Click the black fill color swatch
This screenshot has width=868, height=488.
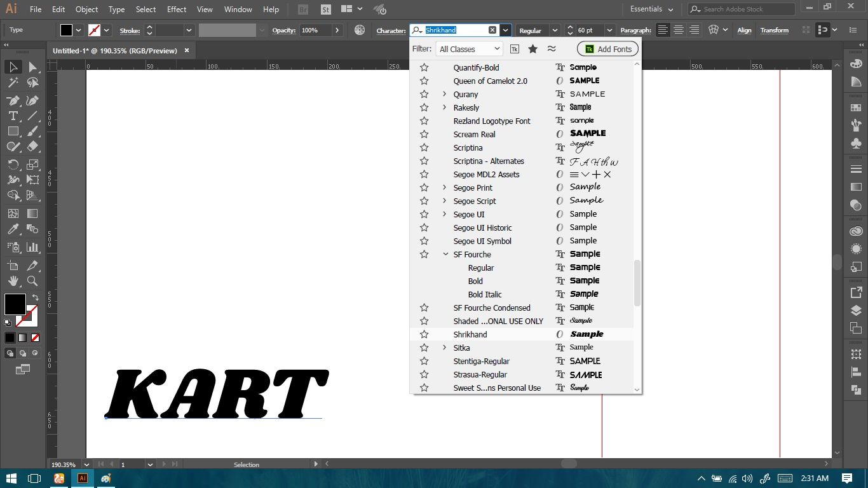pyautogui.click(x=15, y=304)
